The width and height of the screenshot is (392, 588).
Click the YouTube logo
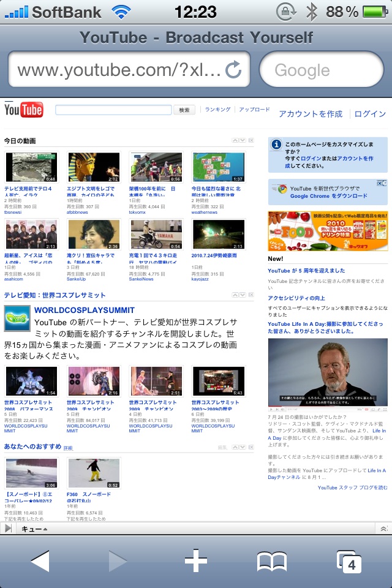pyautogui.click(x=24, y=110)
